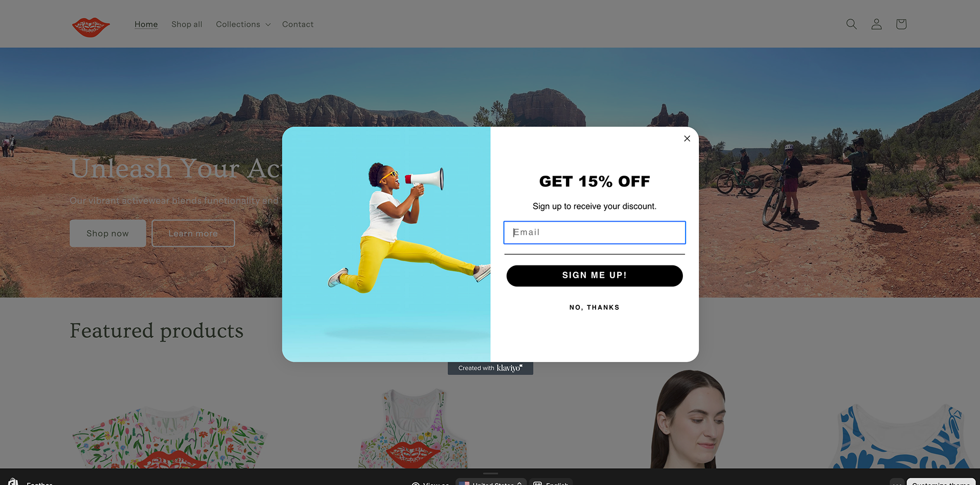Open the United States country selector
The image size is (980, 485).
click(491, 482)
